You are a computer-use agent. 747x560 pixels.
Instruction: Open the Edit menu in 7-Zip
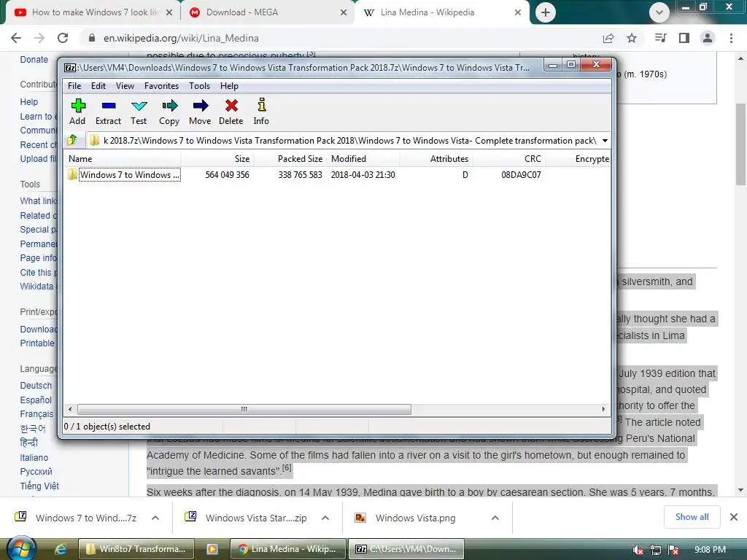[98, 86]
